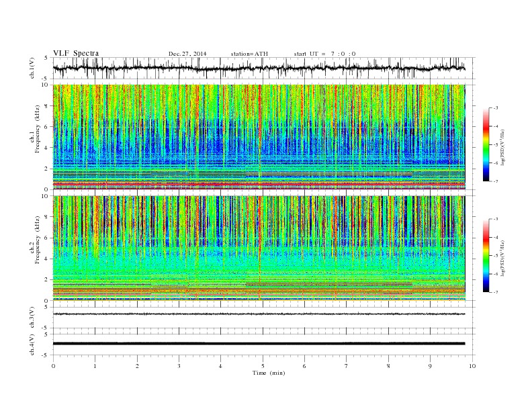Viewport: 532px width, 411px height.
Task: Click the ch.2 "Frequency (kHz)" axis label
Action: (38, 239)
